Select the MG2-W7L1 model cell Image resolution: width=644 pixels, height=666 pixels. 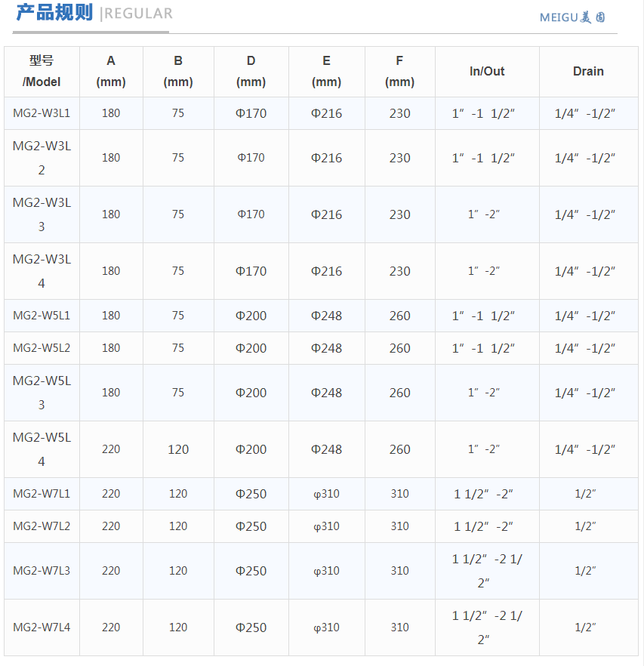pyautogui.click(x=42, y=494)
